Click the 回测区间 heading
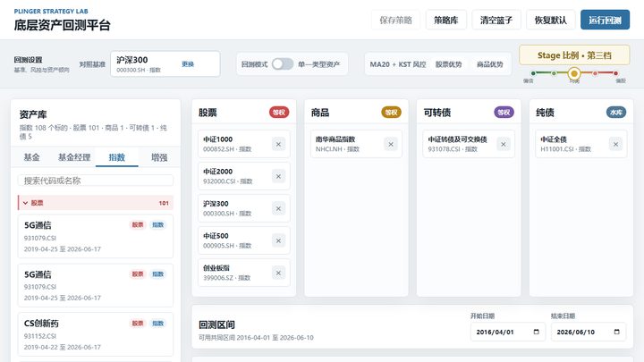Viewport: 644px width, 362px height. (x=216, y=324)
